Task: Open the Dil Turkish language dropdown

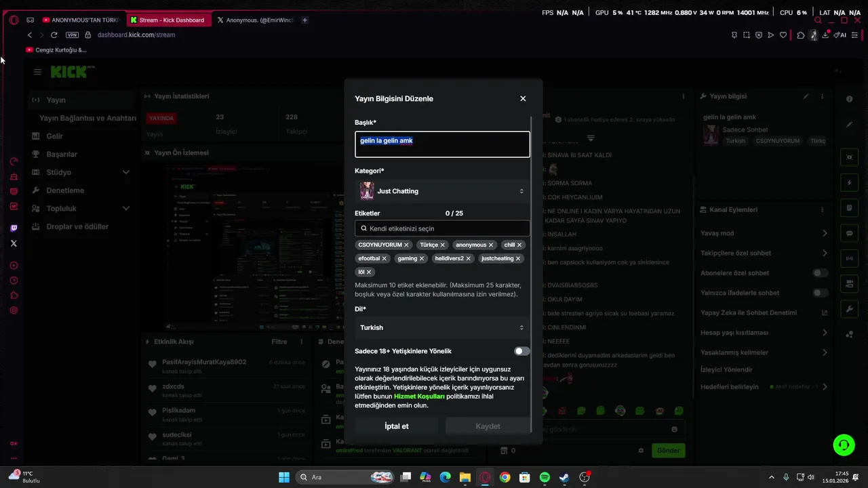Action: tap(442, 327)
